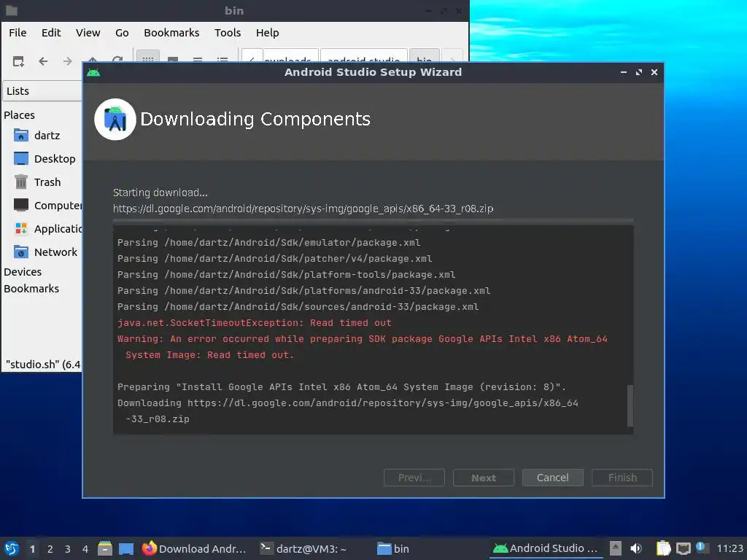Open the Help menu in file manager
747x560 pixels.
point(267,33)
